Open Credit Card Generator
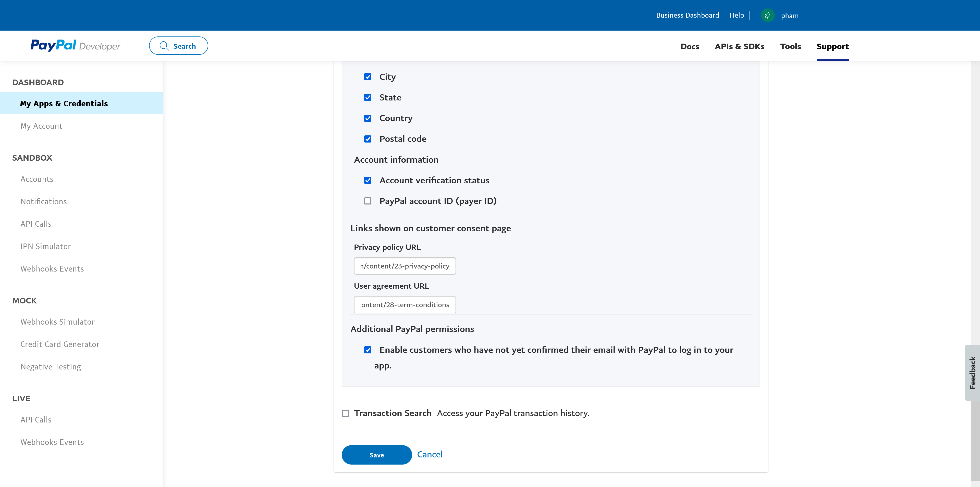 [x=60, y=344]
